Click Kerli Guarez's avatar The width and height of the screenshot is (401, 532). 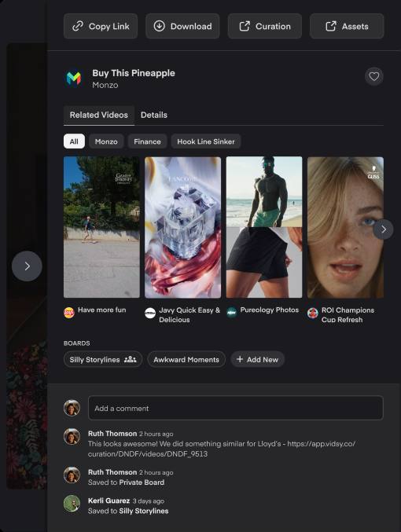tap(72, 504)
